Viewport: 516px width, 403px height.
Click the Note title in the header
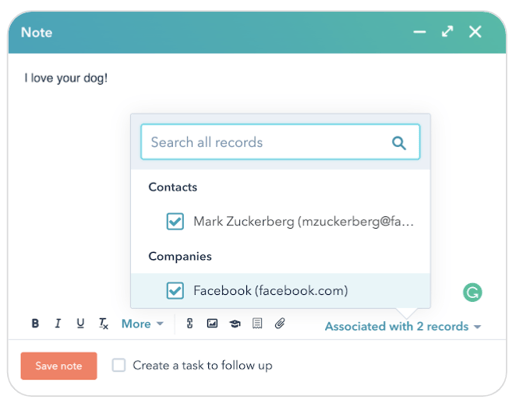37,32
